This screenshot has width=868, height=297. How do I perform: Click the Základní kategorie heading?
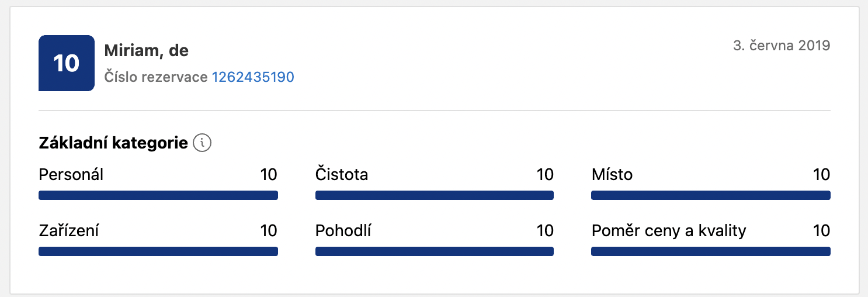(113, 143)
